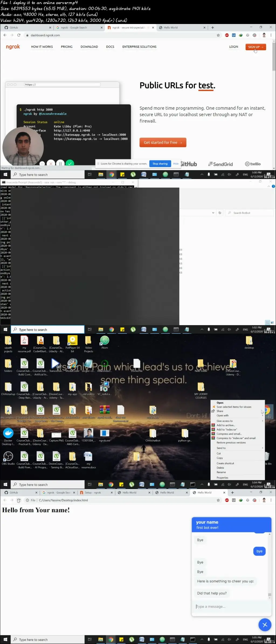
Task: Open Chrome's three-dot menu in the ngrok dashboard window
Action: pyautogui.click(x=271, y=35)
